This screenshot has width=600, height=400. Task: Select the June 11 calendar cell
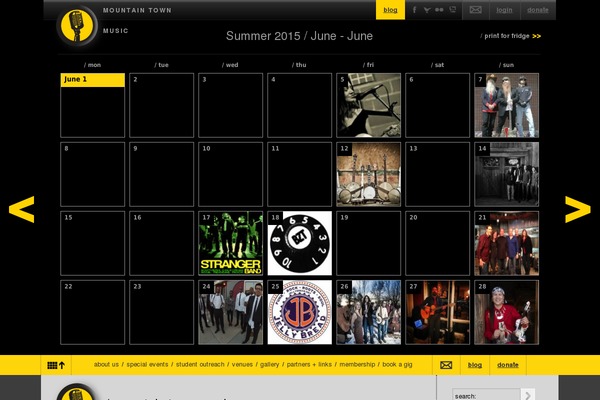[x=300, y=174]
